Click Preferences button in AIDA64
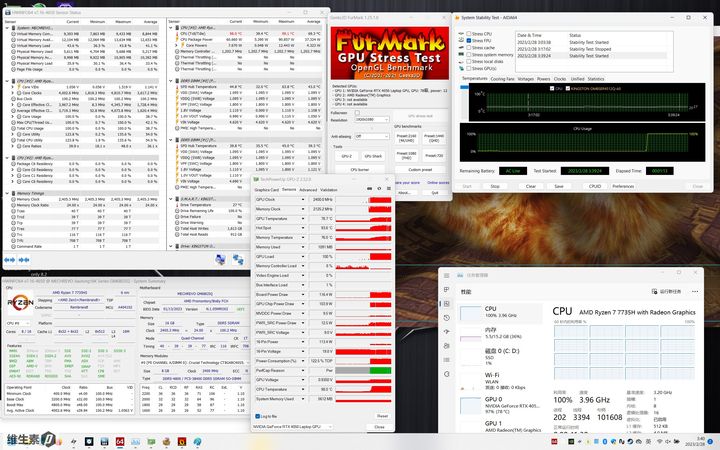 pyautogui.click(x=623, y=186)
